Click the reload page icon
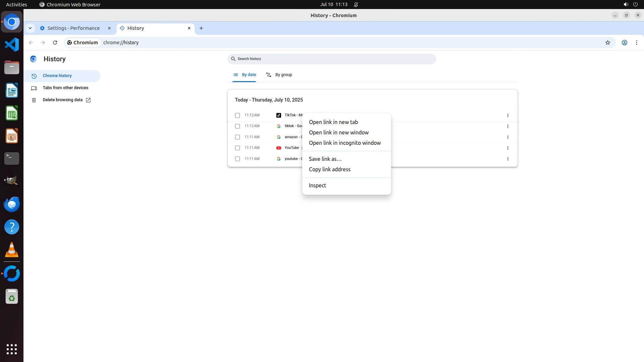 click(x=55, y=43)
